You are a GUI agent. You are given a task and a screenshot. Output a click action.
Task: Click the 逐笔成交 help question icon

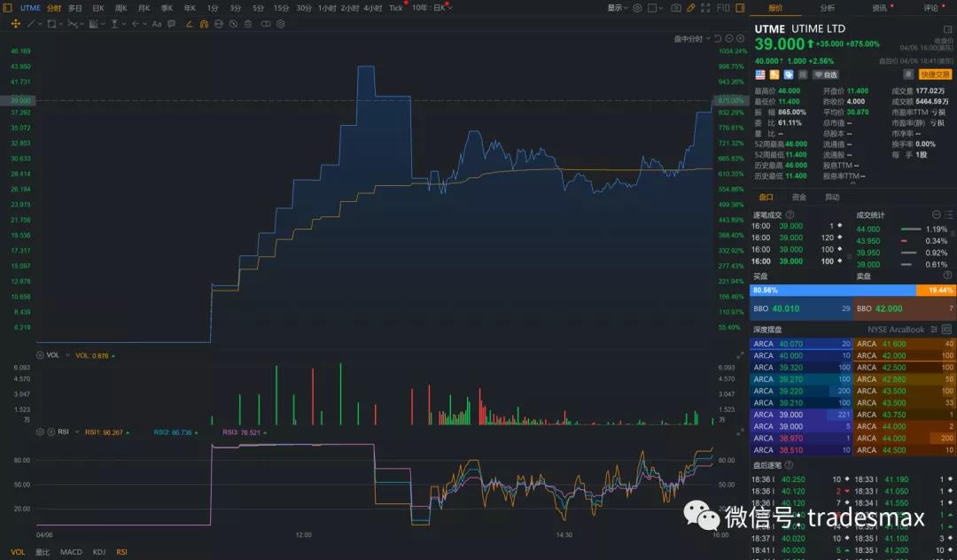[x=790, y=214]
